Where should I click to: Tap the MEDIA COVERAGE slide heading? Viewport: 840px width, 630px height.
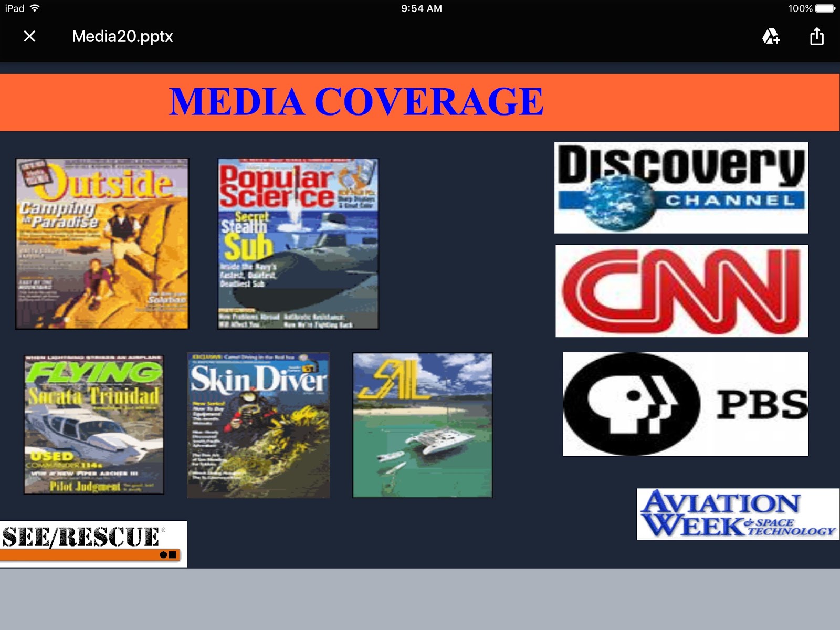[356, 101]
